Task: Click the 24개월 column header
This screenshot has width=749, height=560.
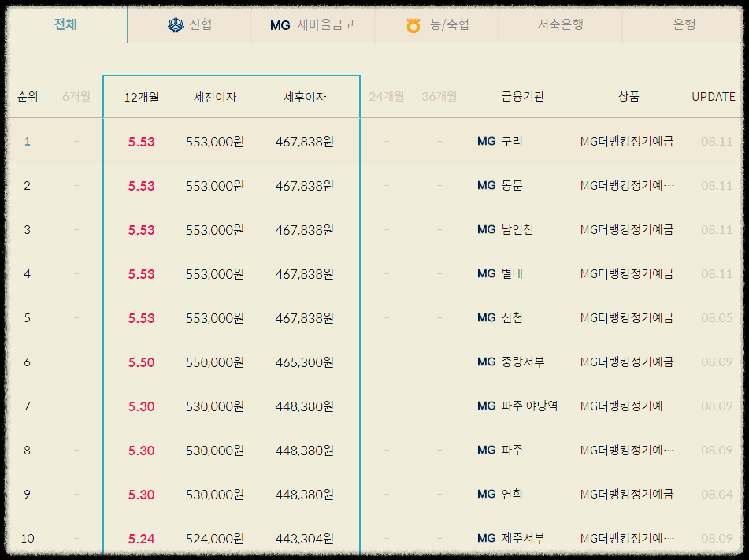Action: click(386, 96)
